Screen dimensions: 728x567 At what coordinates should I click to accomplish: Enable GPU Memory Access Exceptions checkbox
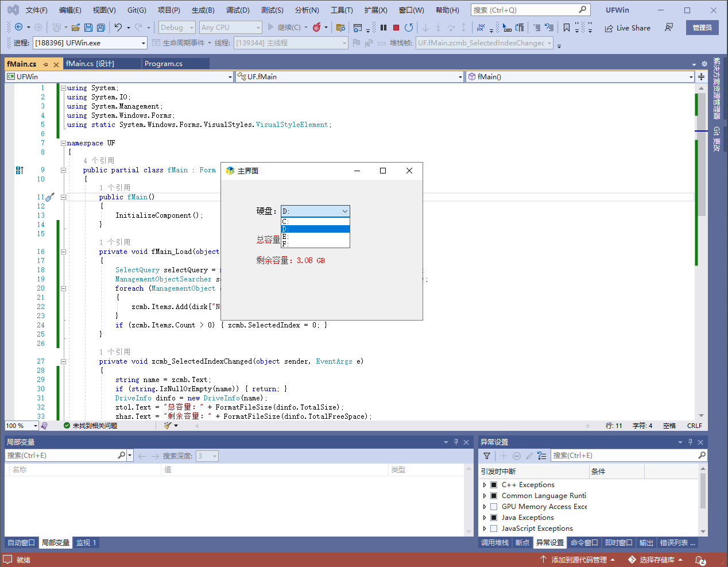point(494,507)
